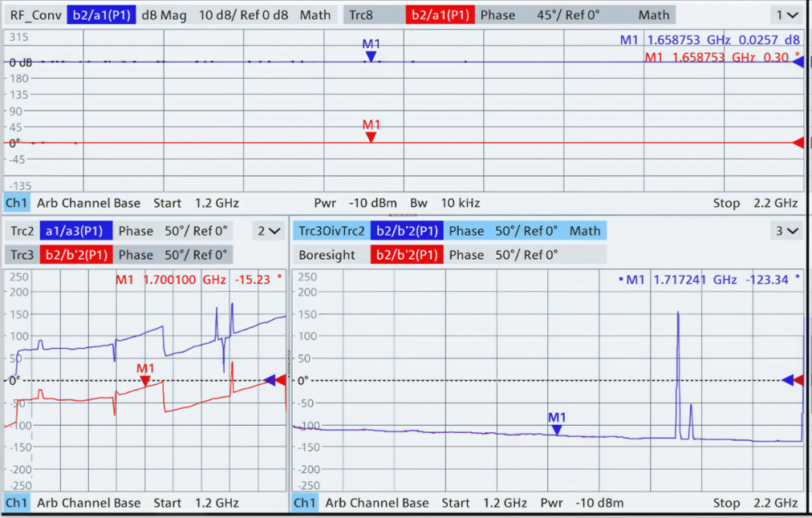
Task: Select the red M1 marker on the Trc3 trace
Action: (x=145, y=380)
